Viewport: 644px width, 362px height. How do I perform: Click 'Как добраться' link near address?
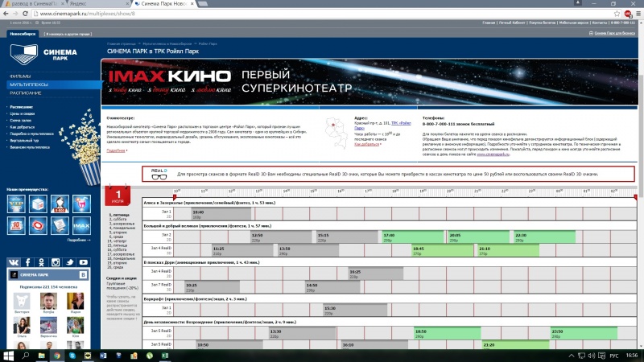[370, 145]
